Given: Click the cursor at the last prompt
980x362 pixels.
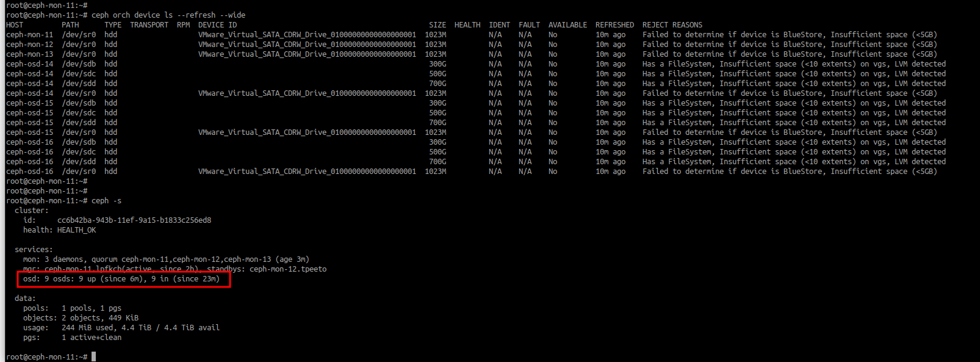Looking at the screenshot, I should click(93, 357).
